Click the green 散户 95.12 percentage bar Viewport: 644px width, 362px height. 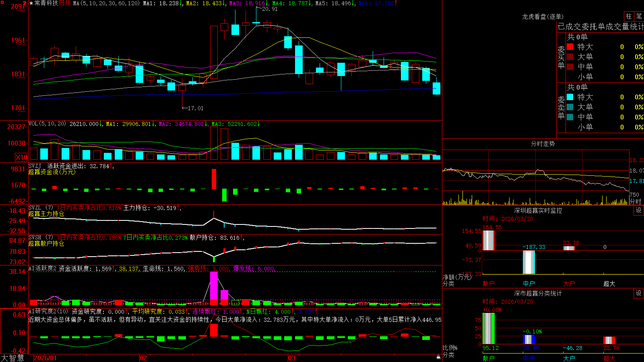[488, 328]
